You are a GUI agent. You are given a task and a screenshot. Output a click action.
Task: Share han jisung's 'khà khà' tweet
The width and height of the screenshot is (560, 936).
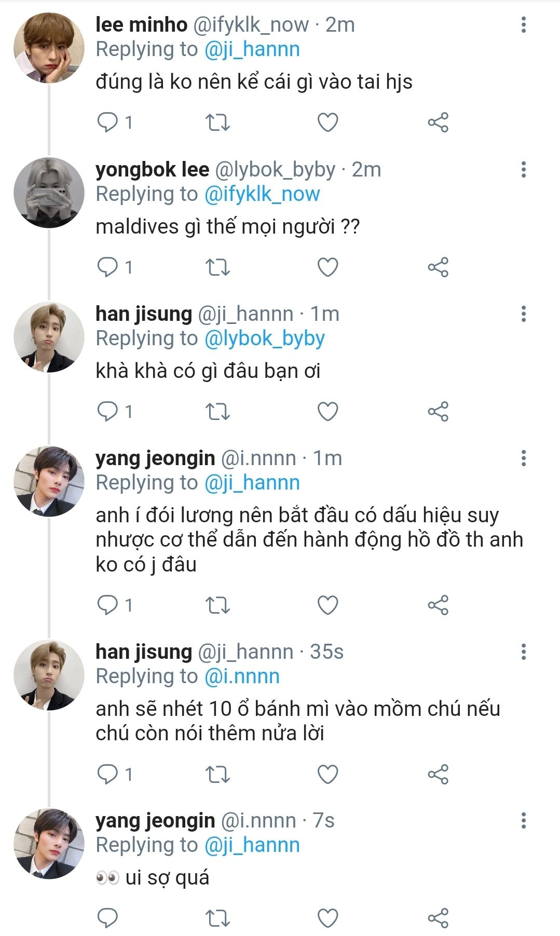coord(438,412)
